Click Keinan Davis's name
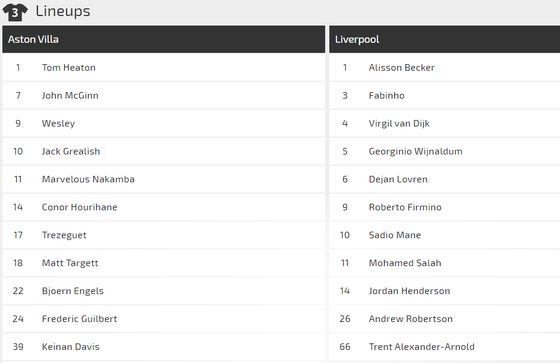This screenshot has height=363, width=560. 70,347
